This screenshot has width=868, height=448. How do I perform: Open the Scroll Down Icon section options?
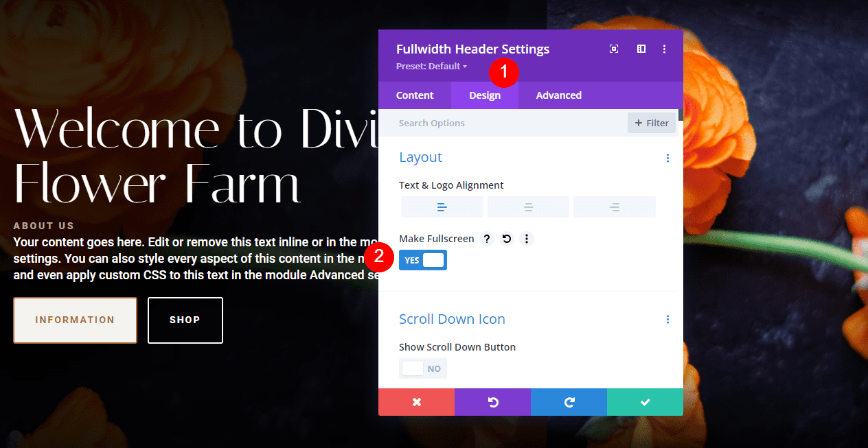click(x=667, y=319)
